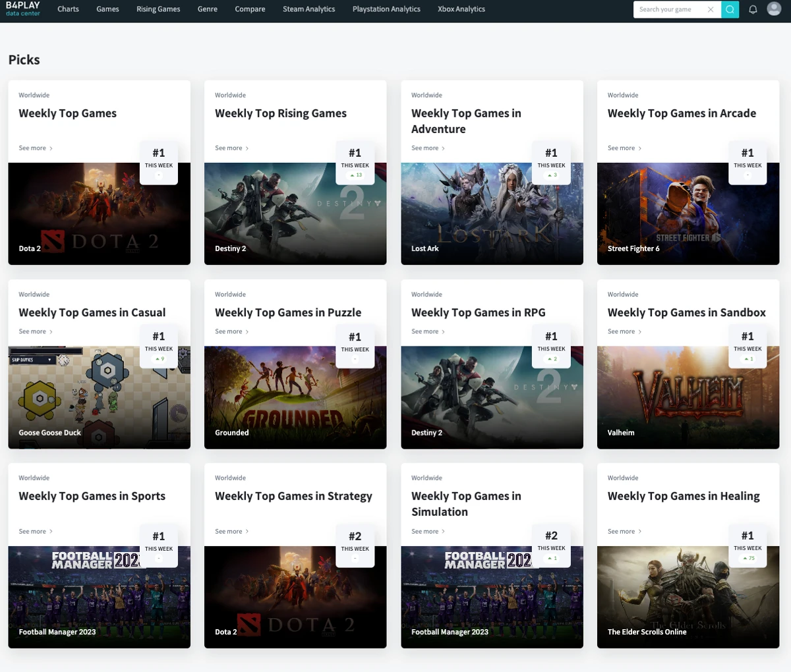Click Weekly Top Games in Healing title
791x672 pixels.
point(684,496)
